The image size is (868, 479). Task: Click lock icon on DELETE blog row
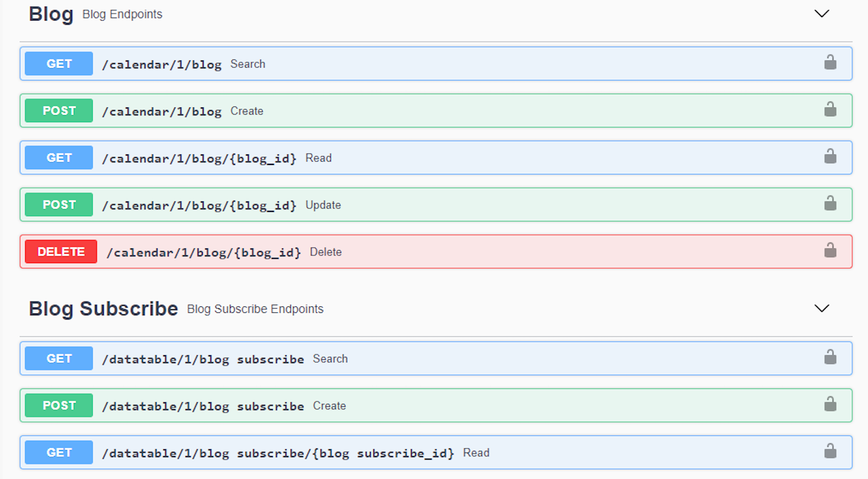point(830,251)
